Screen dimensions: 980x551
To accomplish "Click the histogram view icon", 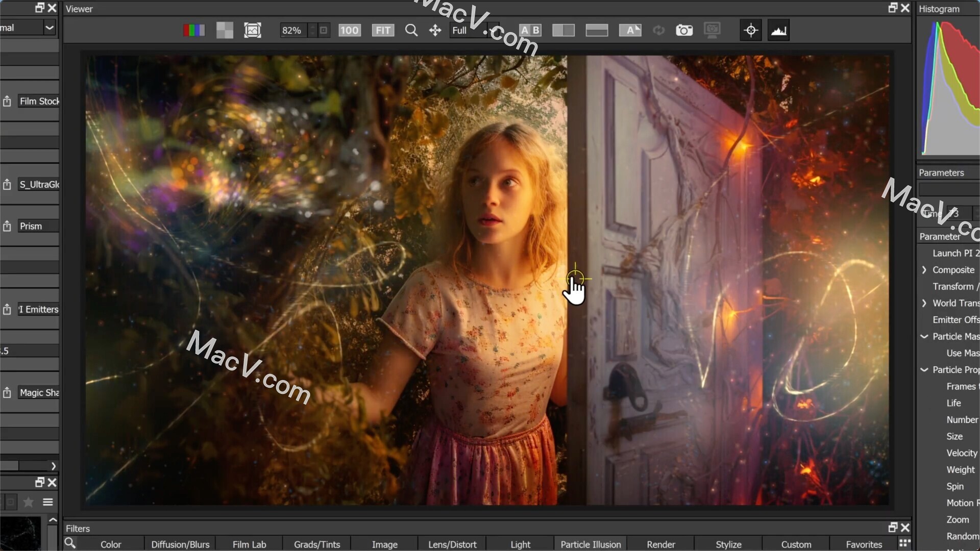I will point(779,30).
